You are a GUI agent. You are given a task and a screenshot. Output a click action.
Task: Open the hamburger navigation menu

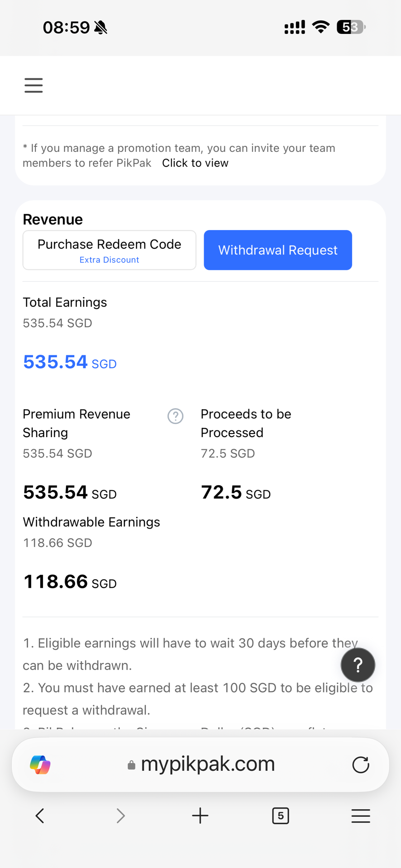click(x=33, y=85)
